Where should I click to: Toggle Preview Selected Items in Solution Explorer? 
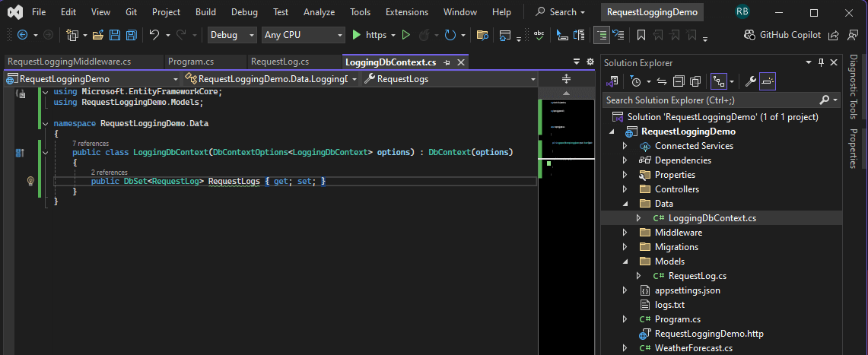pos(767,81)
